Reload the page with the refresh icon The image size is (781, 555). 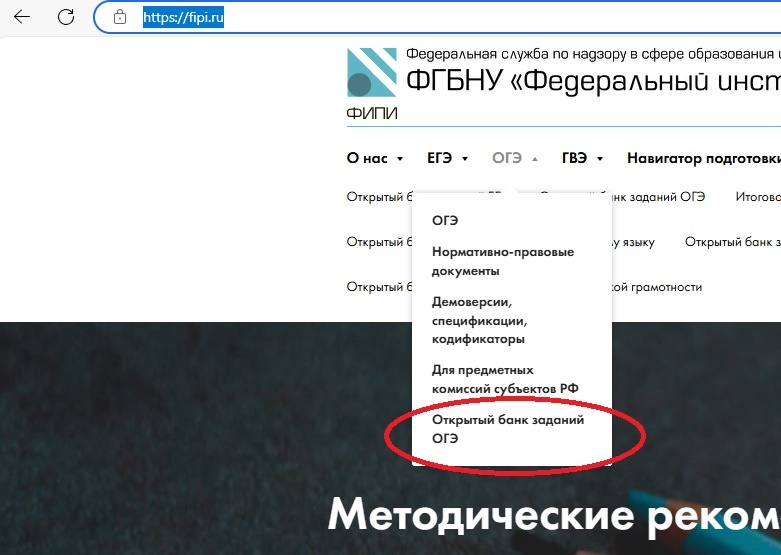[66, 17]
